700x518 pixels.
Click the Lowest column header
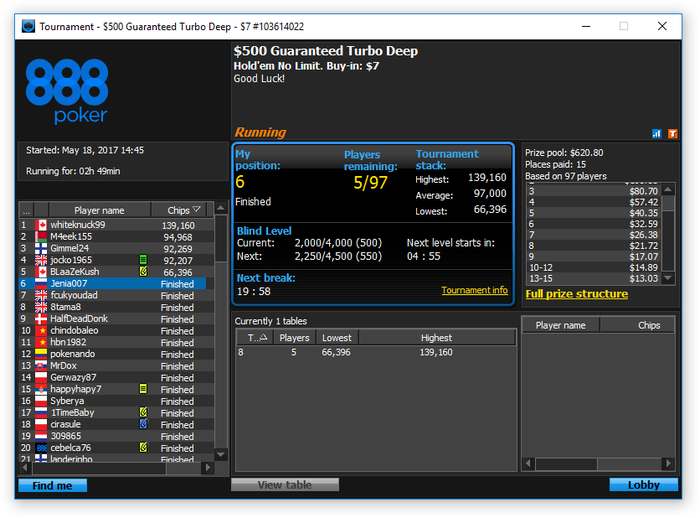[x=337, y=338]
